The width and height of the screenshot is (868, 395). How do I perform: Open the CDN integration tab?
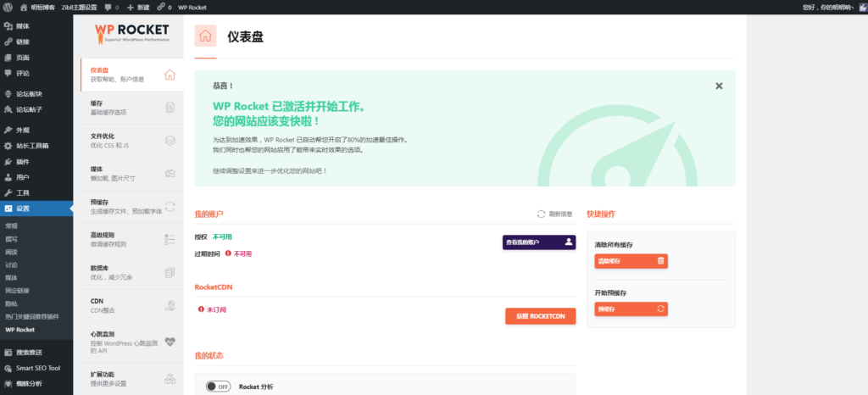(x=131, y=305)
